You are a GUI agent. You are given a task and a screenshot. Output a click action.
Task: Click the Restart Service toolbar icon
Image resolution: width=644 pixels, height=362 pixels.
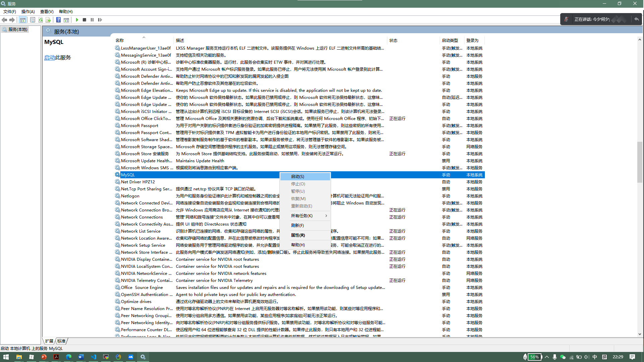point(100,20)
